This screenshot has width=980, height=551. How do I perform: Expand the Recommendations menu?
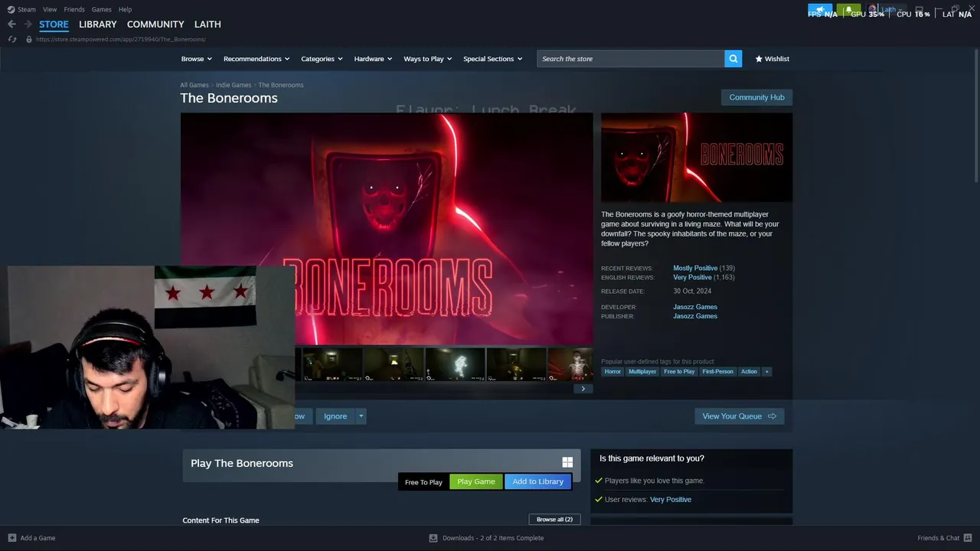click(256, 59)
